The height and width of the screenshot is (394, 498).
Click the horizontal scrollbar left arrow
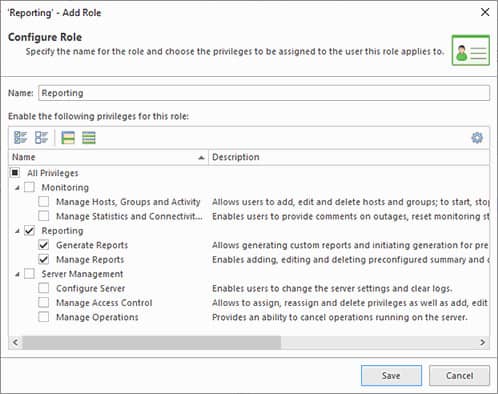click(15, 342)
